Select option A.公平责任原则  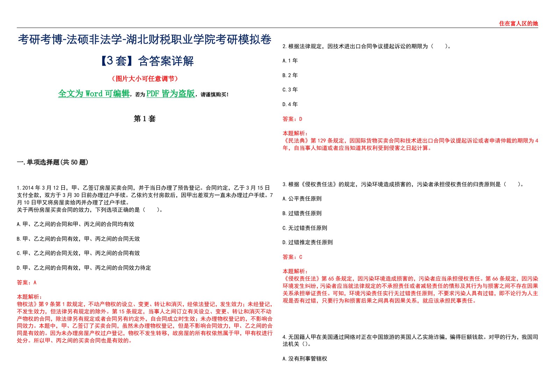[302, 199]
